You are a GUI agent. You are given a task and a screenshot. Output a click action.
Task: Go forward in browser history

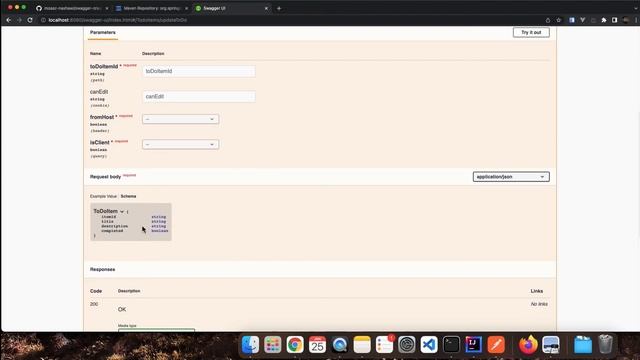click(x=19, y=20)
